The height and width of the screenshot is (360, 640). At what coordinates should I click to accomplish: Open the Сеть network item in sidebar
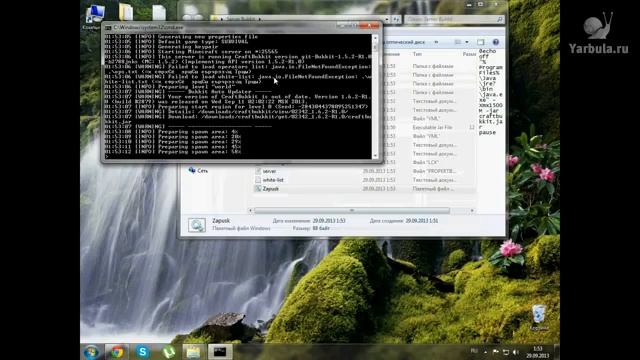pyautogui.click(x=198, y=171)
